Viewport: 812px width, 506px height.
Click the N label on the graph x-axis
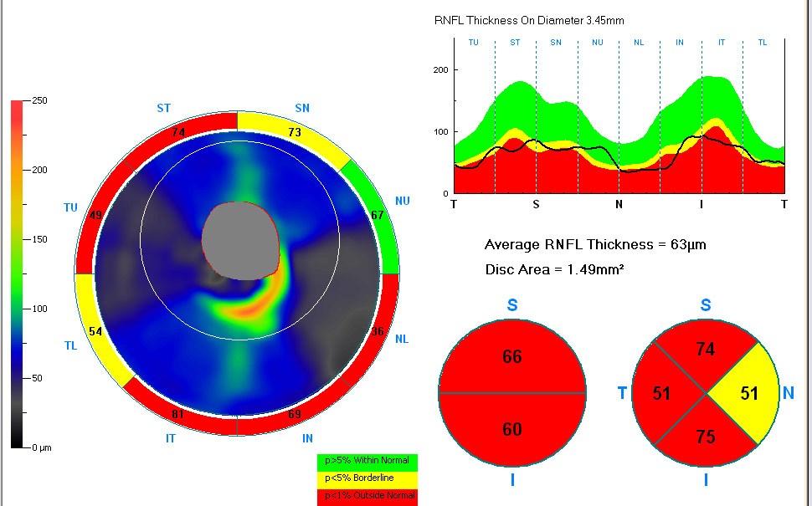[x=619, y=204]
